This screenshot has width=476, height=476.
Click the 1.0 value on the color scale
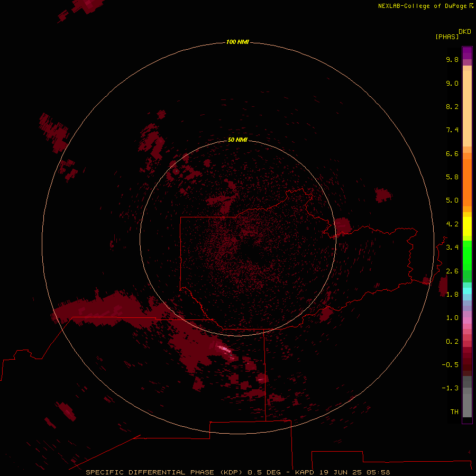point(452,317)
